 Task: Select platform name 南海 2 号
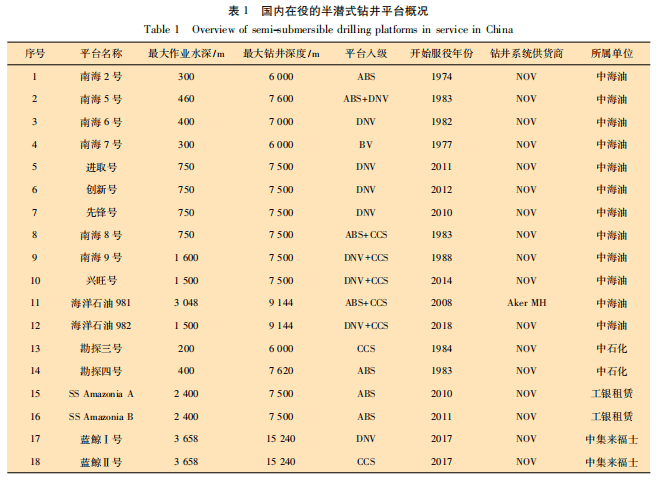tap(101, 77)
